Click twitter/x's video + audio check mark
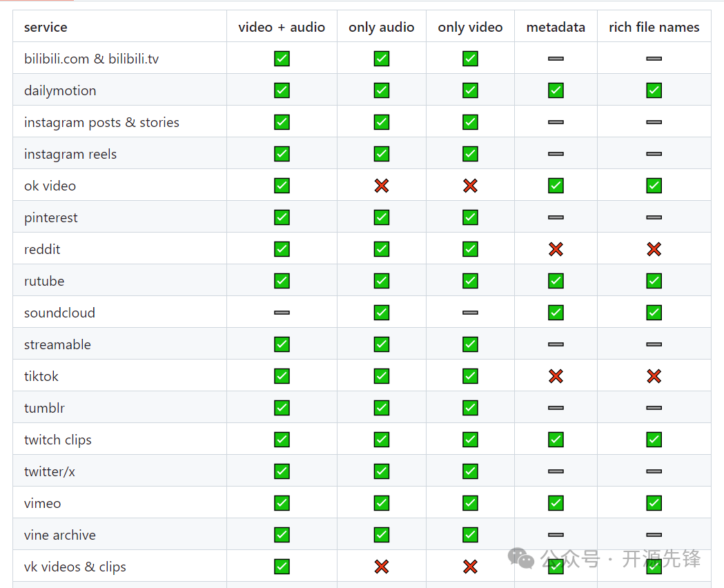This screenshot has height=588, width=724. point(282,471)
